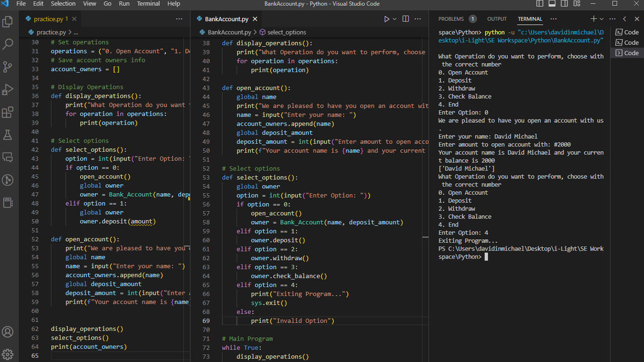Switch to the TERMINAL panel tab
The image size is (644, 362).
530,19
